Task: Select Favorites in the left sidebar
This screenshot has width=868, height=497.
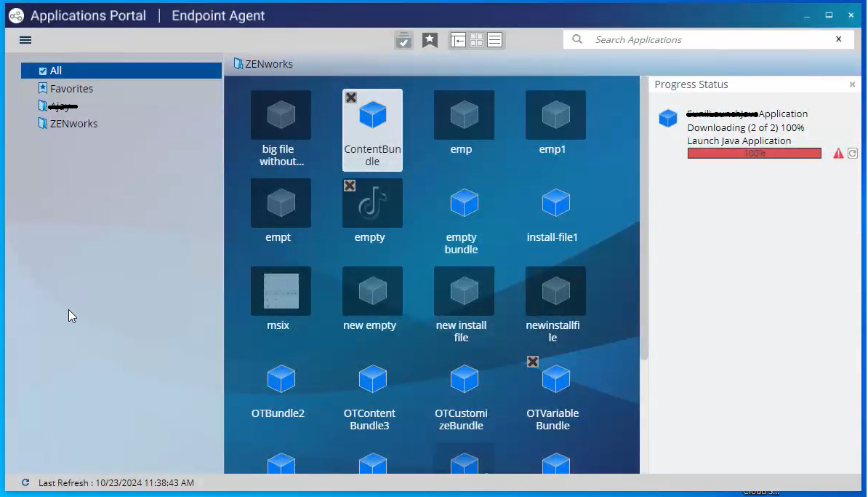Action: pyautogui.click(x=71, y=88)
